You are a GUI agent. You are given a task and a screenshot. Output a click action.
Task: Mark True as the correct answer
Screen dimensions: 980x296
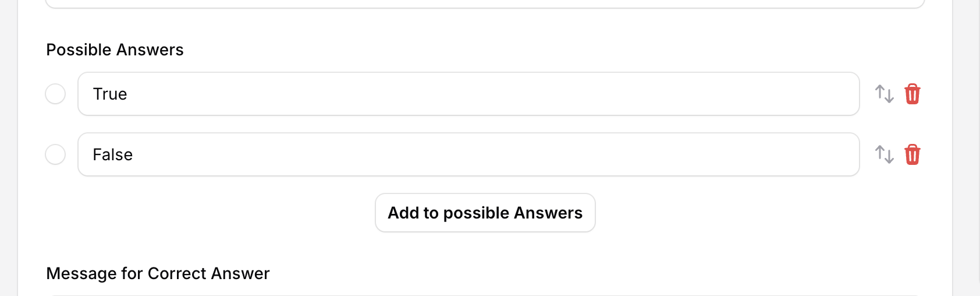pyautogui.click(x=55, y=94)
